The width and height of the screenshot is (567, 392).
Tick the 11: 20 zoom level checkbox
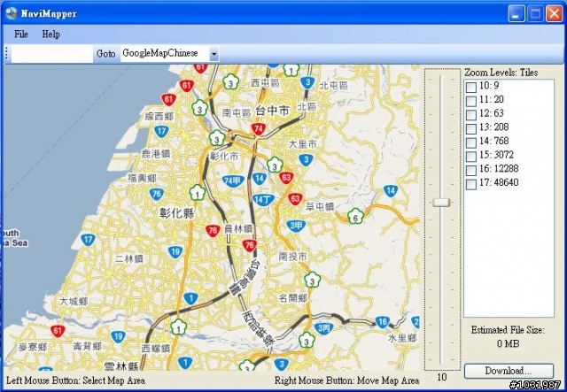pos(470,101)
